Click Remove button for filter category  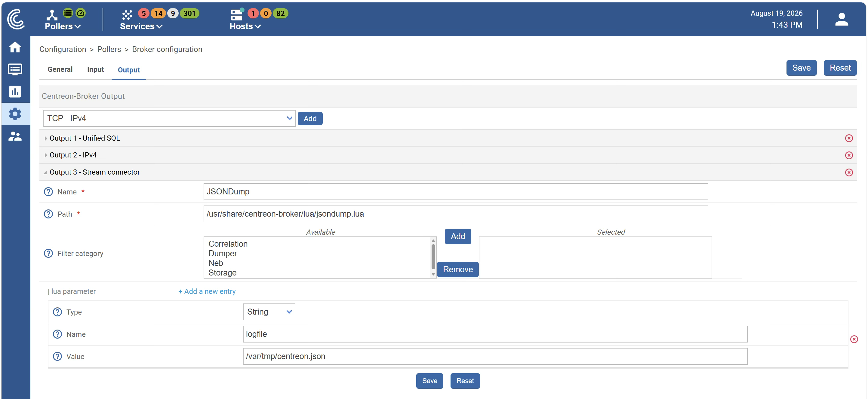tap(457, 270)
